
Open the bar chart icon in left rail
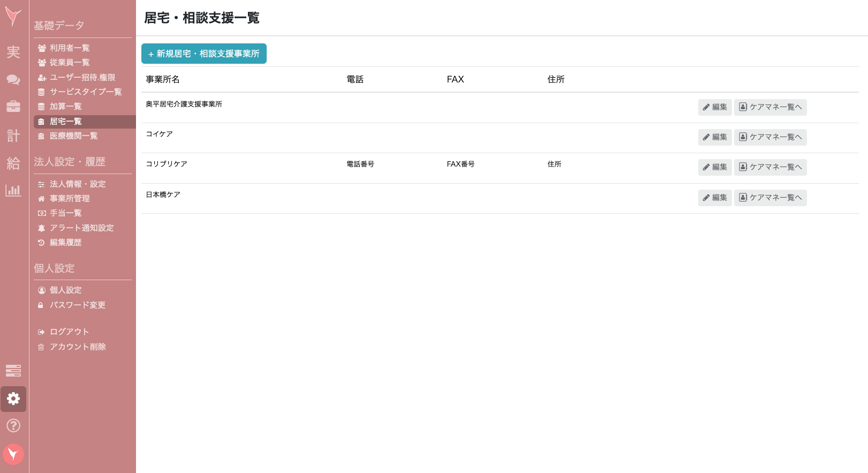[x=13, y=190]
